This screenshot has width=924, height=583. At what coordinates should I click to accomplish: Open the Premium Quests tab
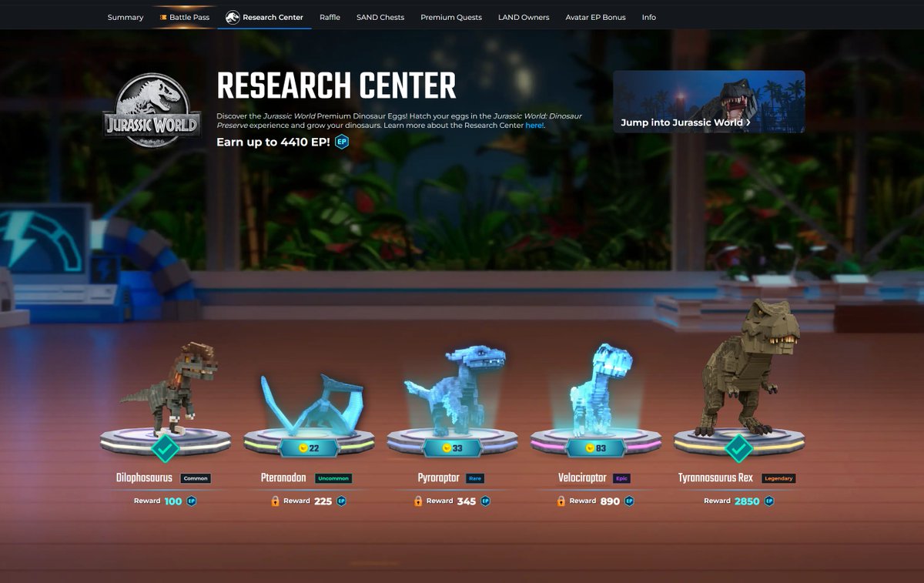[x=451, y=17]
